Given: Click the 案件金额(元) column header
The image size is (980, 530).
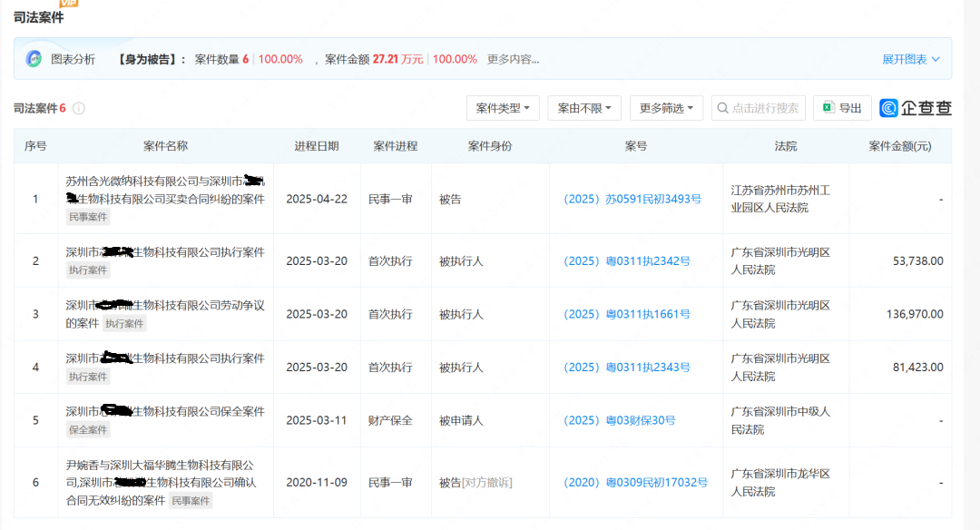Looking at the screenshot, I should tap(899, 146).
